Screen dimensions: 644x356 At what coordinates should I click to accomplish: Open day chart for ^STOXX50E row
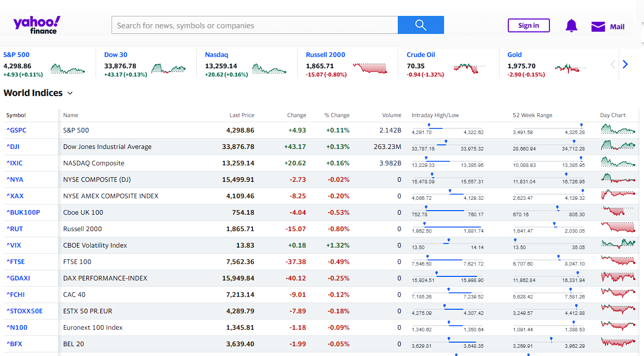[x=618, y=310]
